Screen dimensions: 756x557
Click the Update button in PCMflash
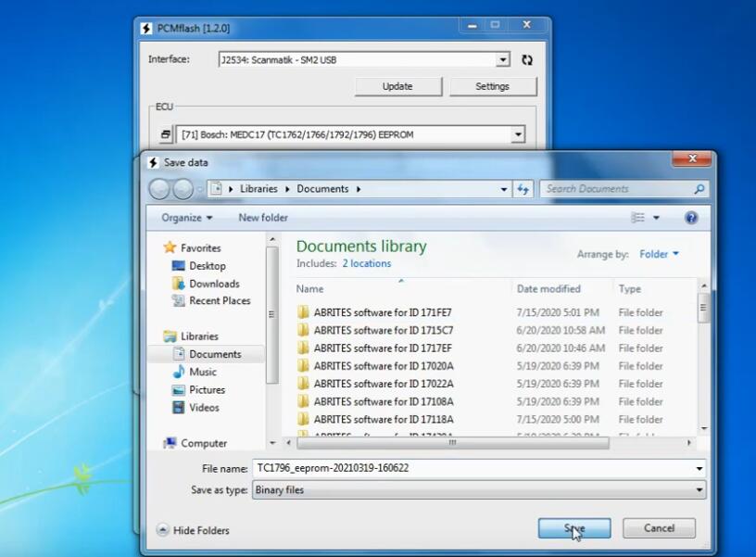click(397, 86)
